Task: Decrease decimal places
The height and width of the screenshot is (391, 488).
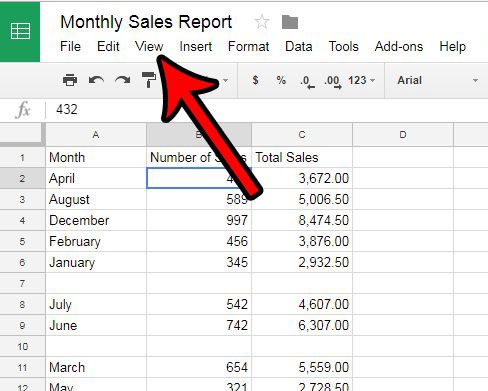Action: (x=307, y=82)
